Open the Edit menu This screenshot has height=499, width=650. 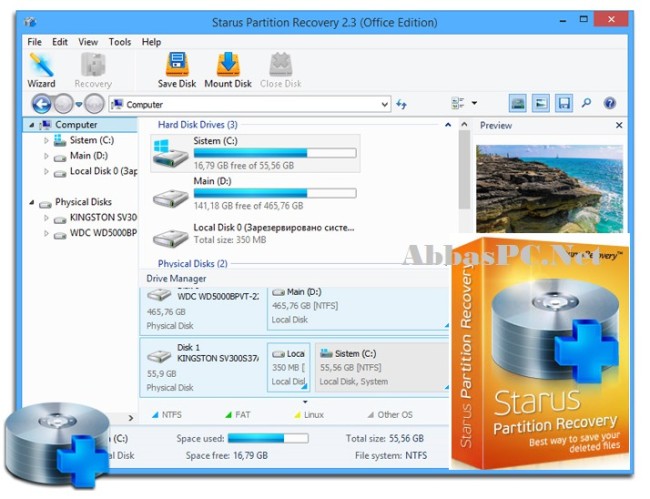[x=60, y=42]
